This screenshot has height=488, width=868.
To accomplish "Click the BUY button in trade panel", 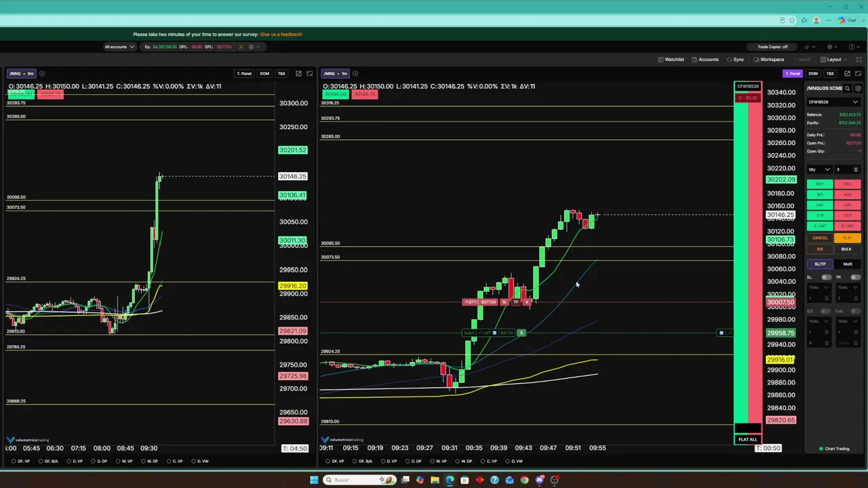I will [820, 184].
